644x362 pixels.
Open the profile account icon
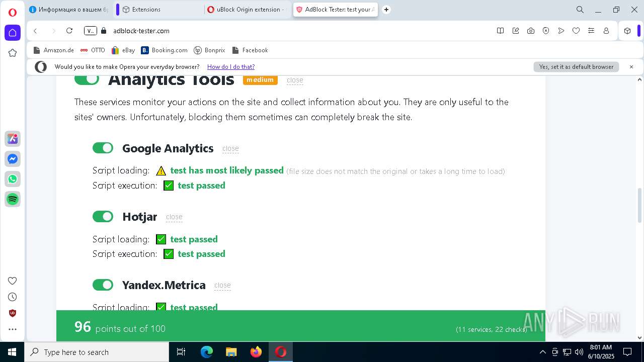606,31
